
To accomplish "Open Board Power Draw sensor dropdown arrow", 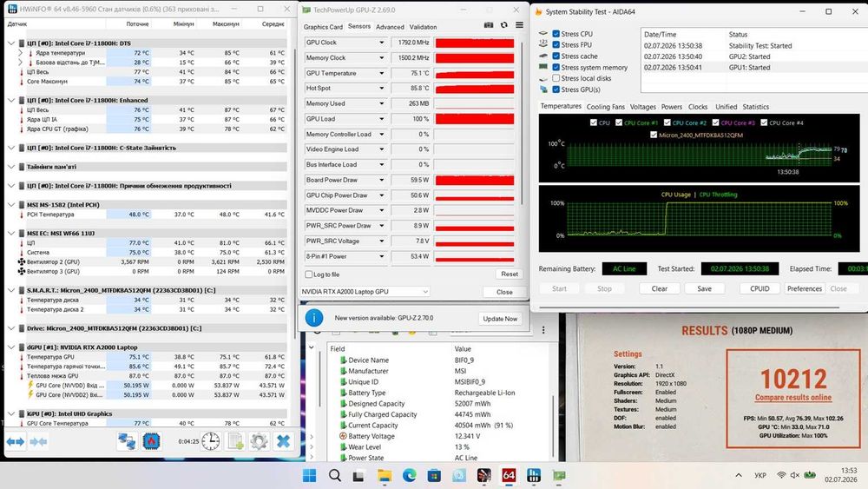I will 381,180.
